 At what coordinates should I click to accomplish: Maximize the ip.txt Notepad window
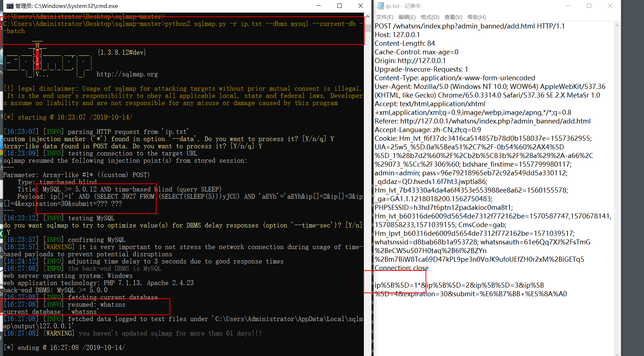click(x=589, y=6)
